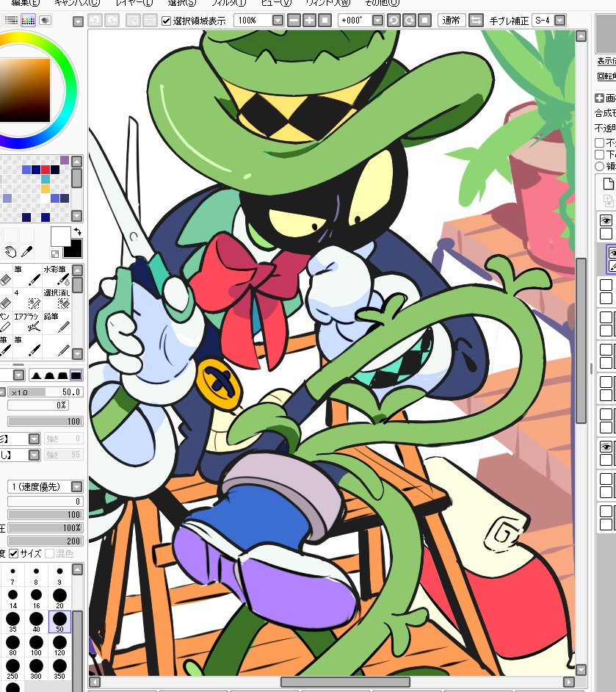This screenshot has height=692, width=616.
Task: Click the white foreground color swatch
Action: [x=60, y=236]
